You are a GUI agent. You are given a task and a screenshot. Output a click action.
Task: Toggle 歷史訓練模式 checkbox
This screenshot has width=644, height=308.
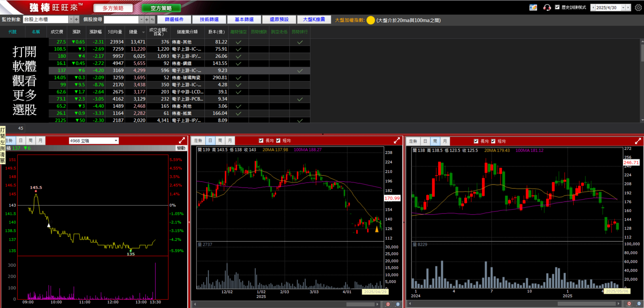pos(557,7)
